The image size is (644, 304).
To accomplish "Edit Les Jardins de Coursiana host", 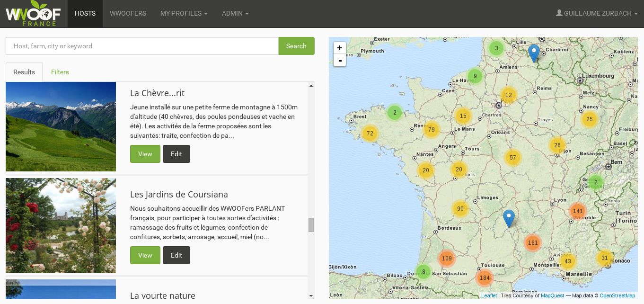I will [176, 255].
